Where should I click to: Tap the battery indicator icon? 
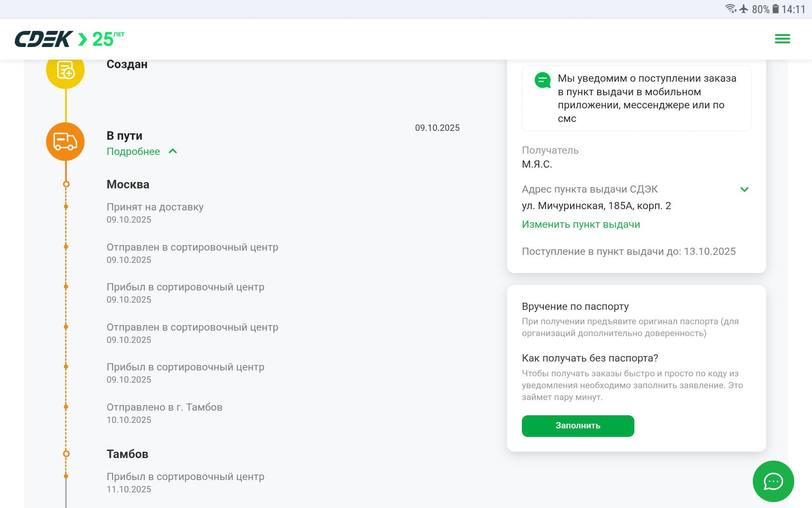776,9
